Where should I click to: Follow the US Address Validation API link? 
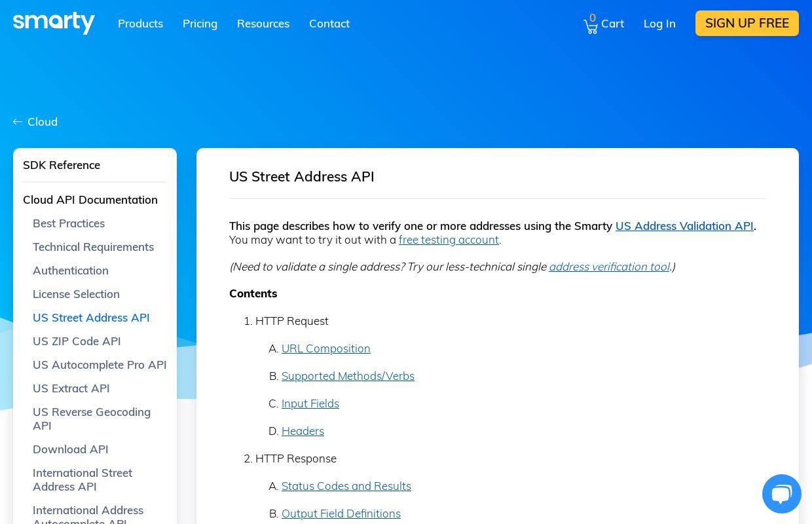pos(684,226)
